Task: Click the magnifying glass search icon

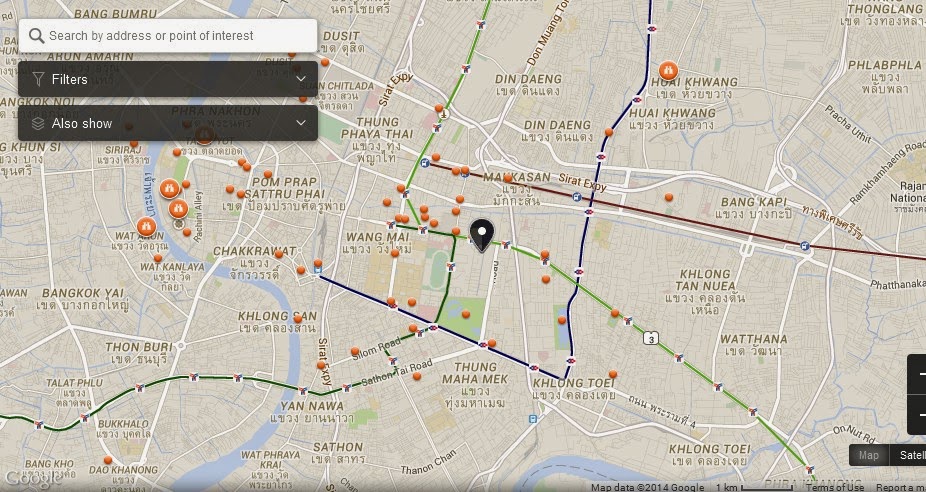Action: tap(36, 35)
